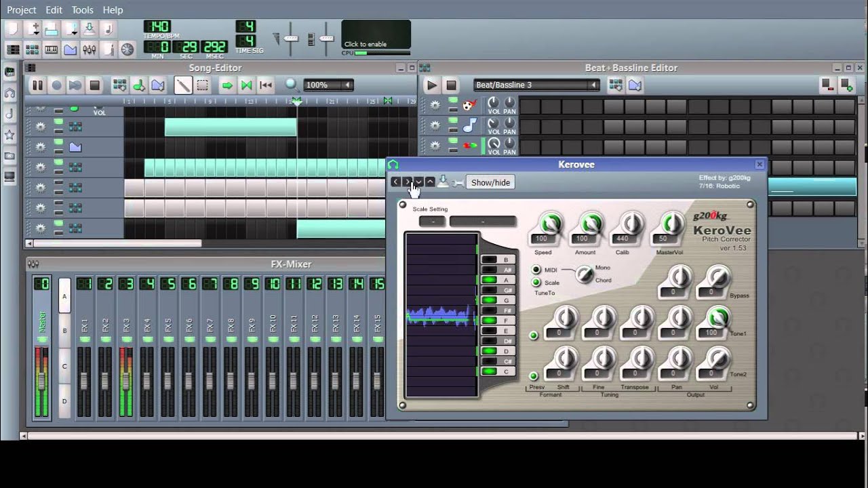Create a new project from the toolbar
Image resolution: width=868 pixels, height=488 pixels.
(12, 28)
